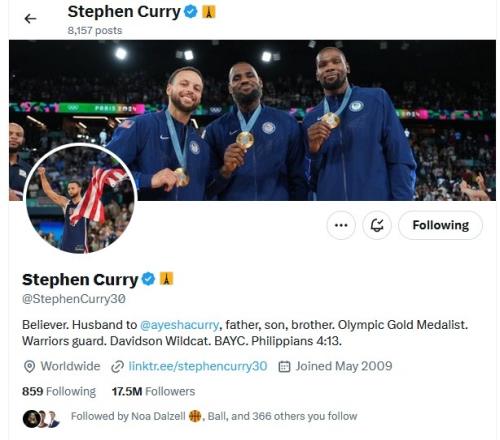This screenshot has width=500, height=440.
Task: Click the verified badge beside profile name
Action: pyautogui.click(x=148, y=279)
